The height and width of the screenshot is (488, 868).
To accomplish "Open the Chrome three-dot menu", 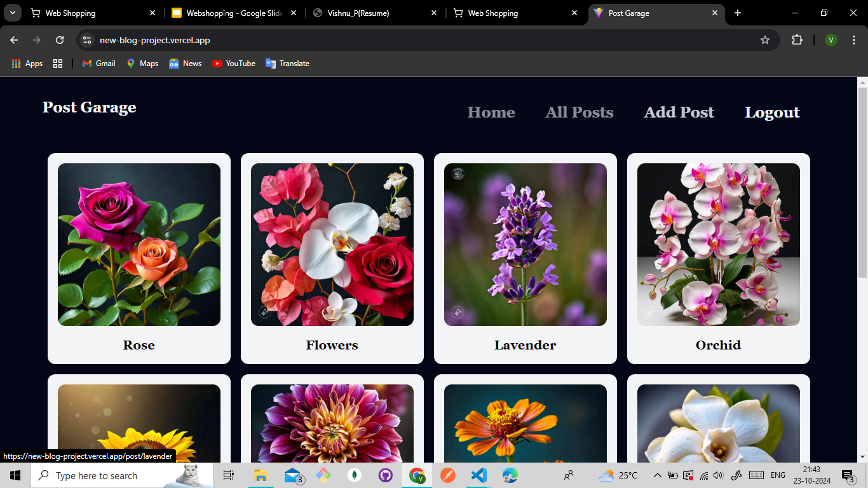I will pyautogui.click(x=854, y=40).
